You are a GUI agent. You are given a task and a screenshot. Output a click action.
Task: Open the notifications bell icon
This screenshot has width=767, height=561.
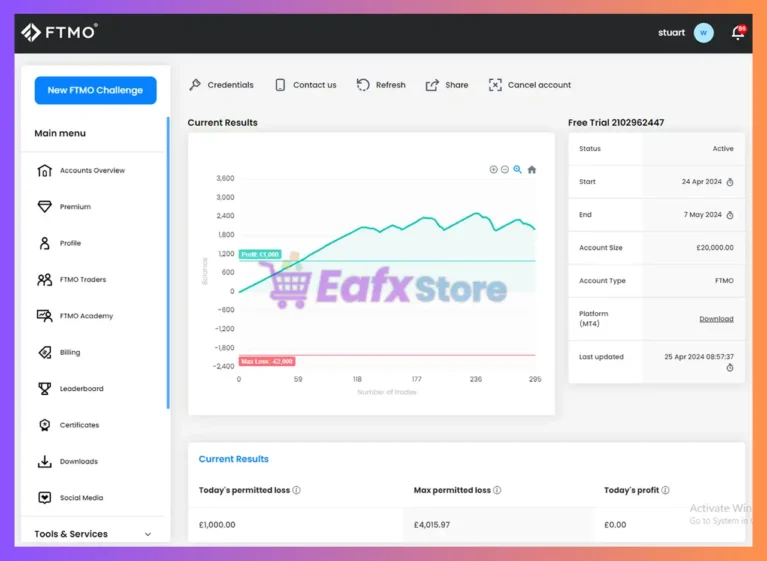click(738, 33)
